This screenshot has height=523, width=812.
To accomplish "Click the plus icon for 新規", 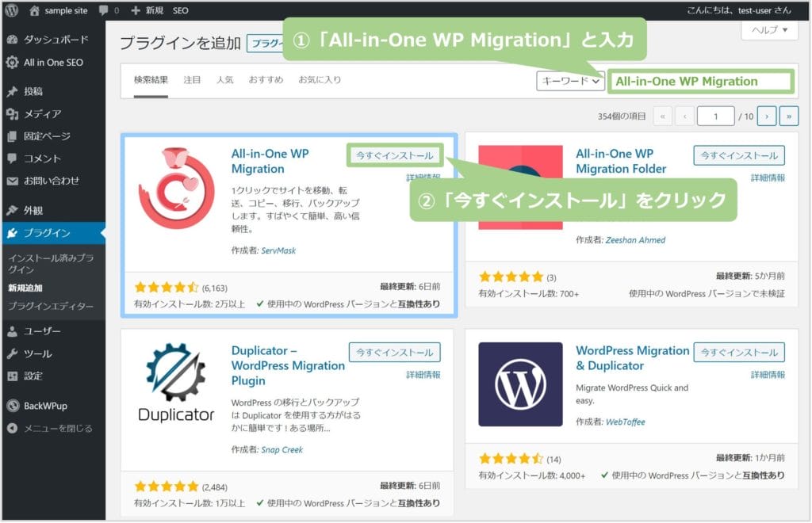I will tap(136, 10).
